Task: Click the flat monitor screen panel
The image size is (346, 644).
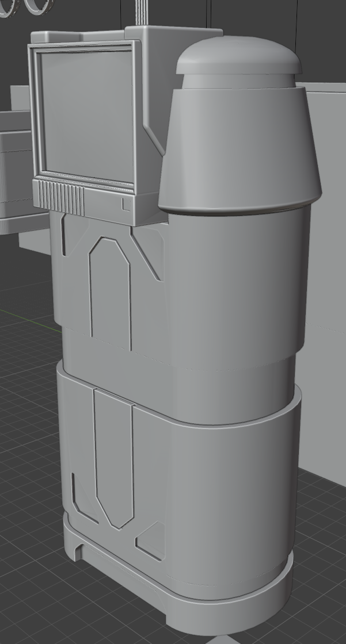Action: (x=88, y=116)
